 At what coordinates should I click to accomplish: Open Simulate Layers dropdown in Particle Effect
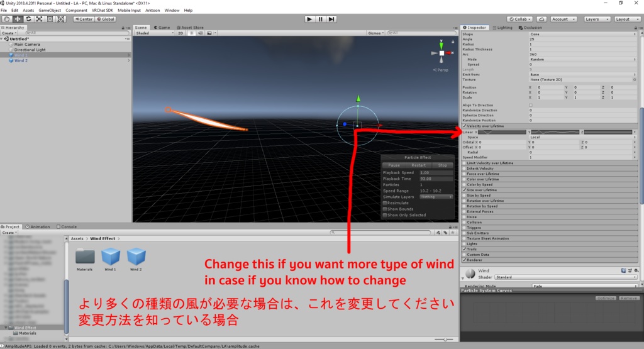(436, 197)
